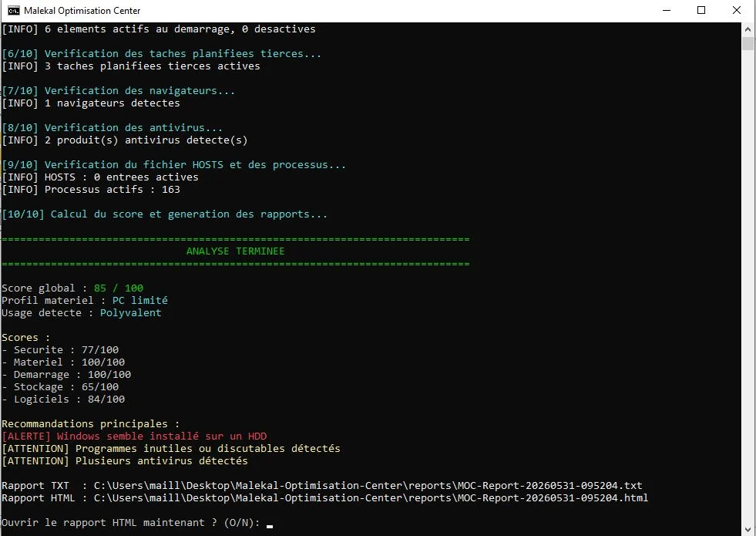Viewport: 756px width, 536px height.
Task: Click '[ATTENTION] Plusieurs antivirus détectés' line
Action: click(125, 461)
